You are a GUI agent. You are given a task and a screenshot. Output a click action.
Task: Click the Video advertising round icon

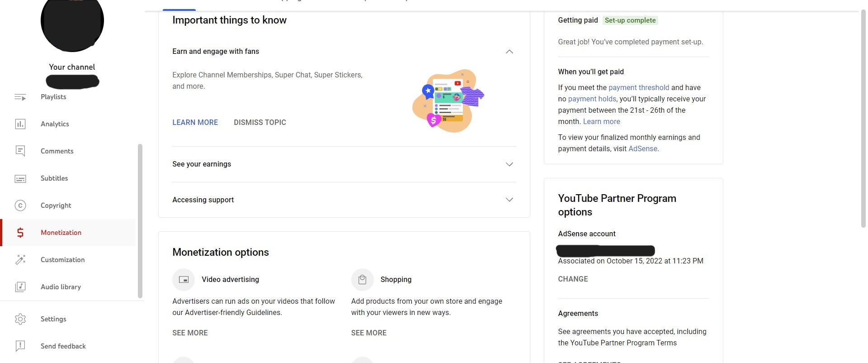(184, 280)
